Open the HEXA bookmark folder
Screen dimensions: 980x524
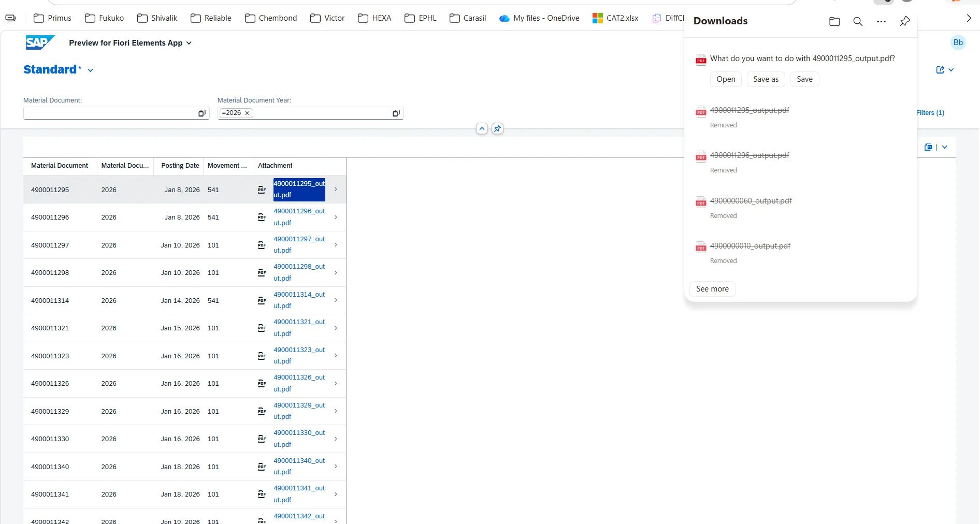click(374, 18)
